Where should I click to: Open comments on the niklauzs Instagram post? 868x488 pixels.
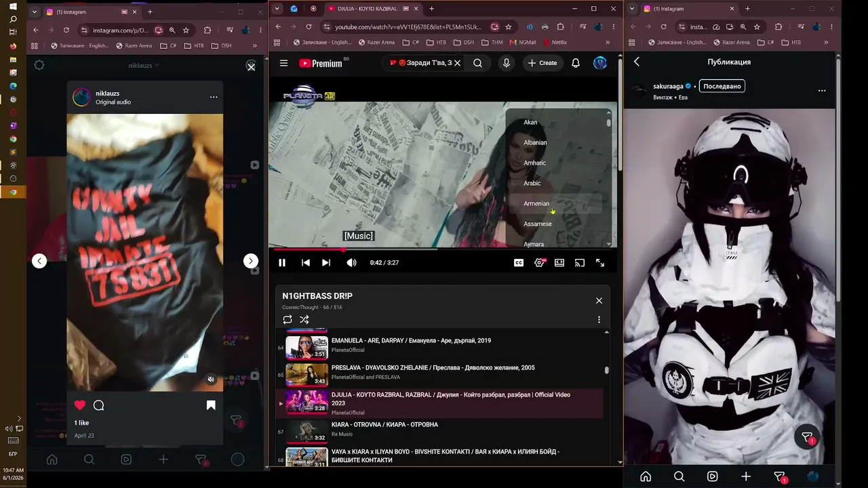click(99, 405)
